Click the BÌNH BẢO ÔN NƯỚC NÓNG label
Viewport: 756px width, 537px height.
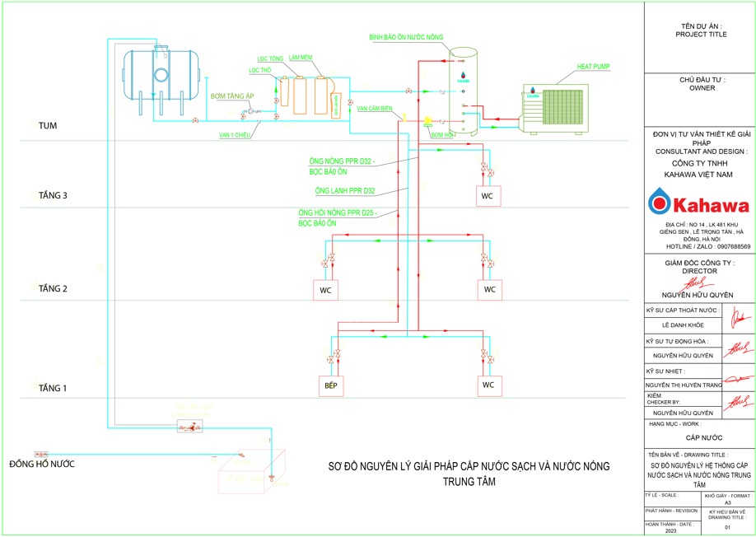(x=406, y=38)
